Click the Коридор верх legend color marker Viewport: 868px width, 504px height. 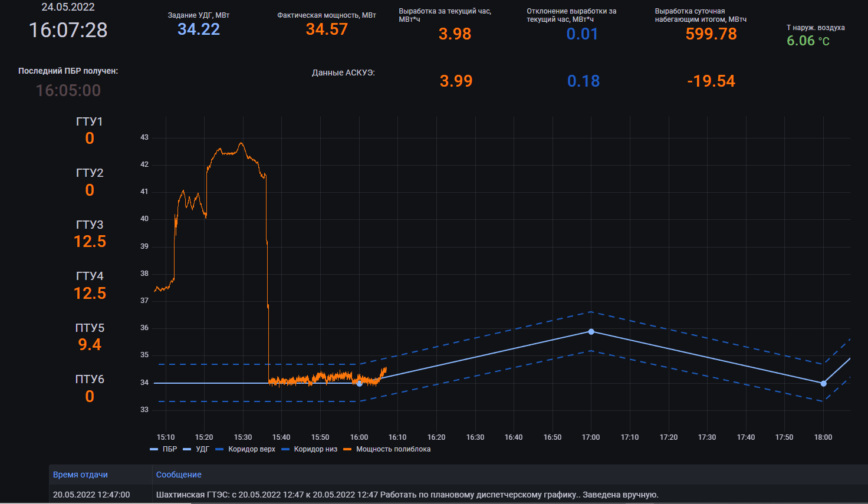219,449
